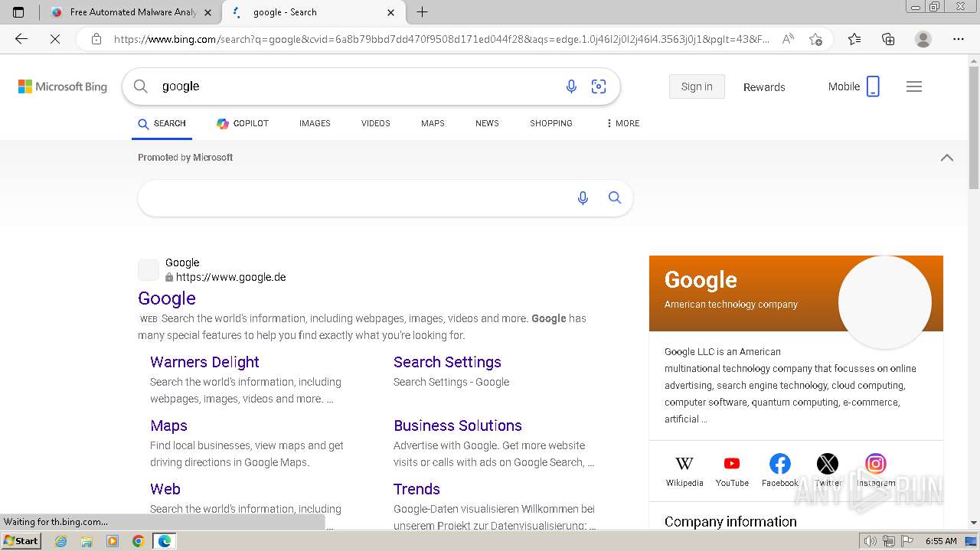Open the Trends sublink

click(x=416, y=489)
